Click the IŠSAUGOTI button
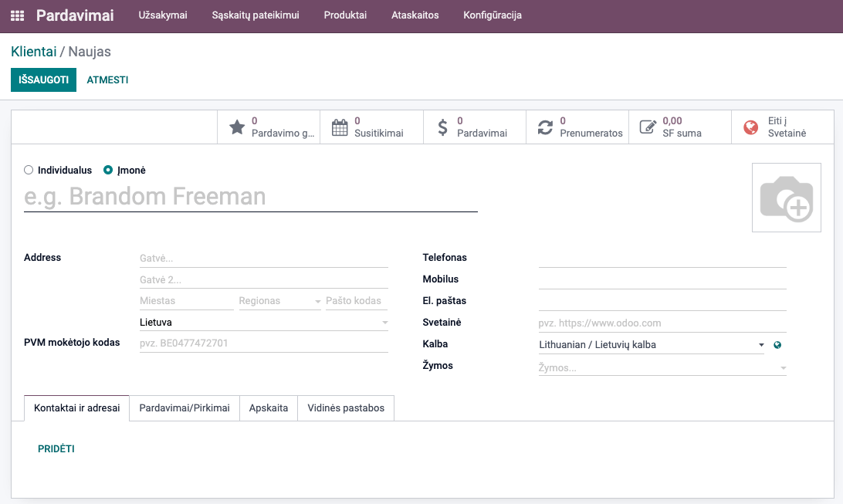The image size is (843, 504). (43, 79)
